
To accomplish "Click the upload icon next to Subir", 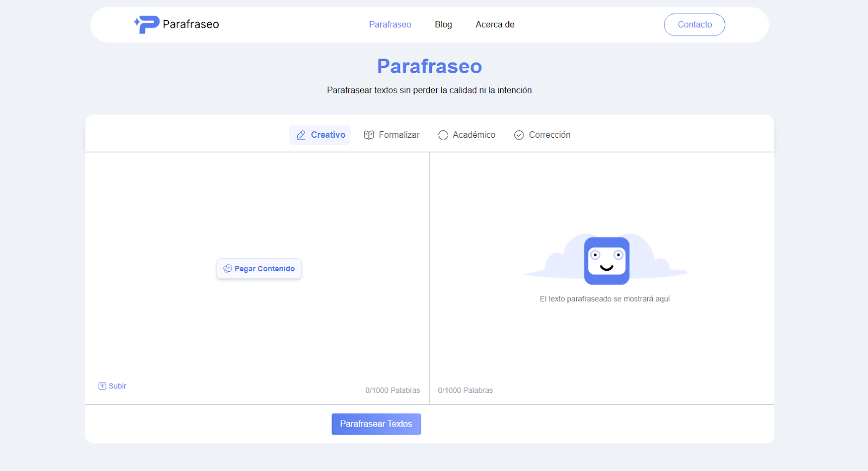I will click(102, 386).
